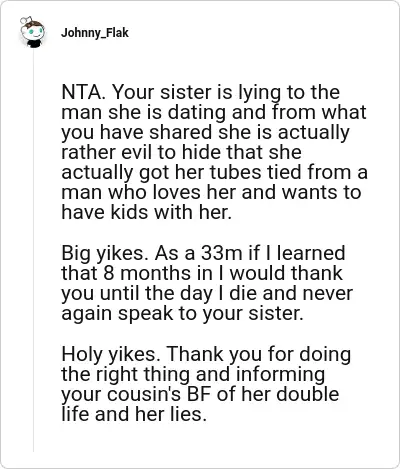Click the phrase "tubes tied" in the first paragraph

point(245,172)
